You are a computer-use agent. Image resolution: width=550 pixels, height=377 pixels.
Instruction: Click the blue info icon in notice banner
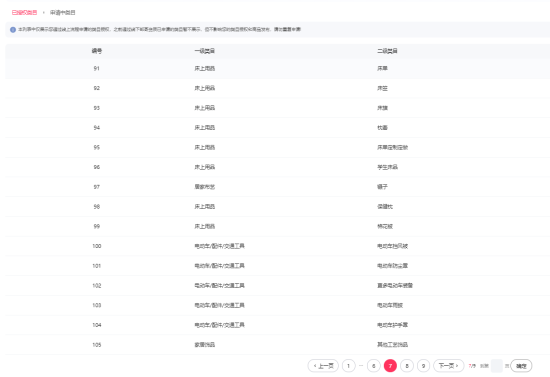click(13, 30)
